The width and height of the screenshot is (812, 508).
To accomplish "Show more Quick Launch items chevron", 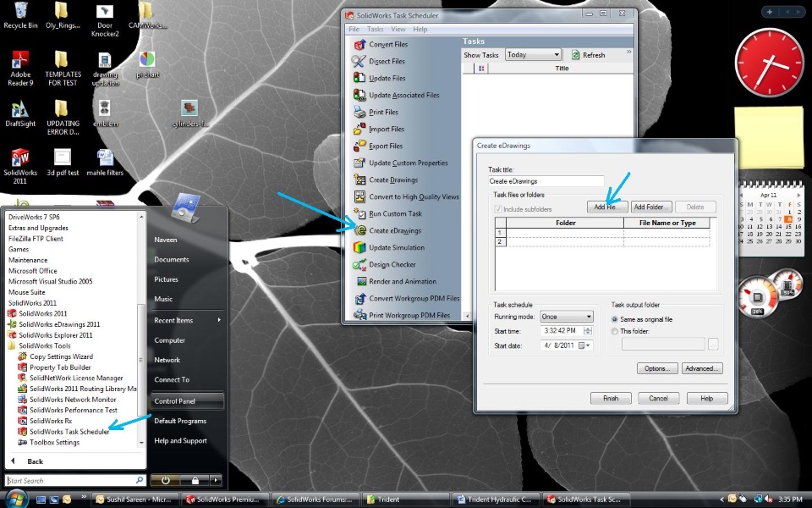I will (84, 498).
